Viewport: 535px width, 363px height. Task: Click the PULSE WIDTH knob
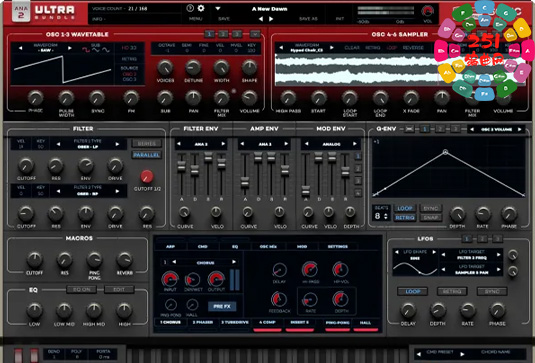point(66,98)
